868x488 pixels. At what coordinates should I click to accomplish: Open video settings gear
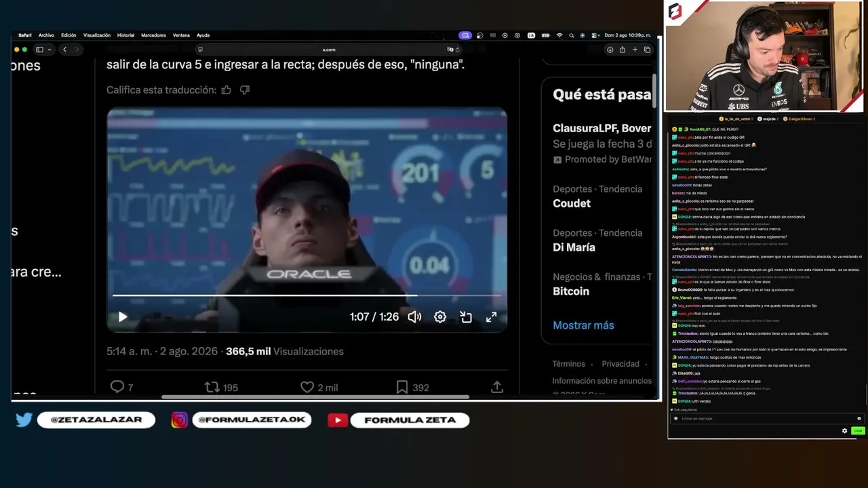pos(440,317)
